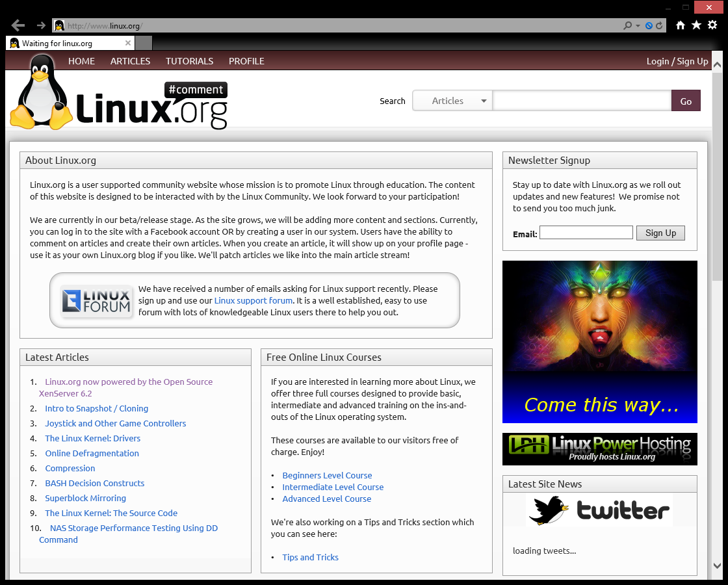Select ARTICLES in the navigation bar
The height and width of the screenshot is (585, 728).
coord(130,61)
